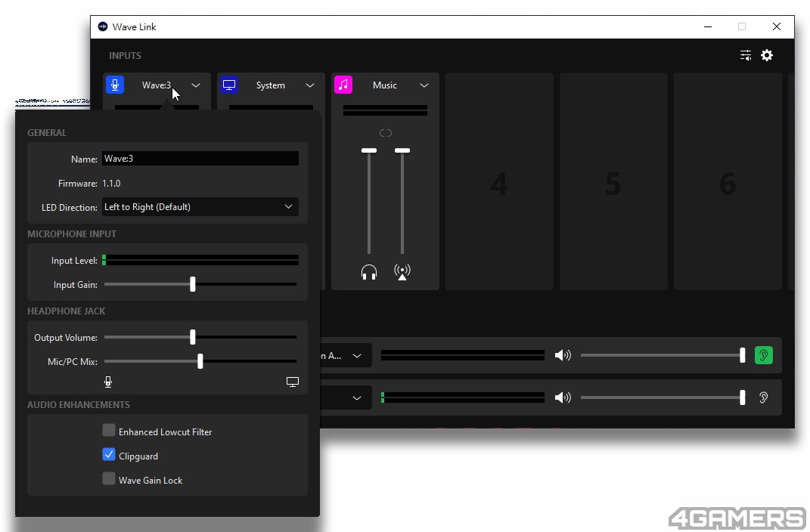This screenshot has width=810, height=532.
Task: Click the Name field containing Wave:3
Action: point(200,159)
